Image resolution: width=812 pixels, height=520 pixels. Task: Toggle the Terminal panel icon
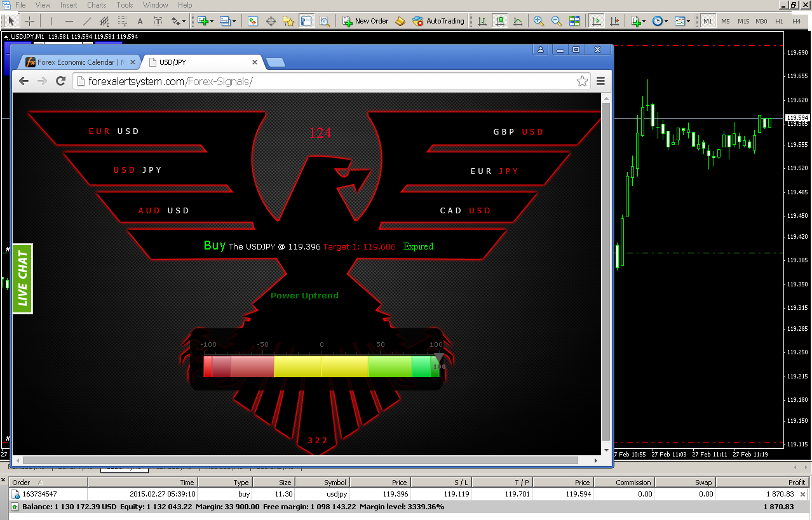click(x=306, y=21)
